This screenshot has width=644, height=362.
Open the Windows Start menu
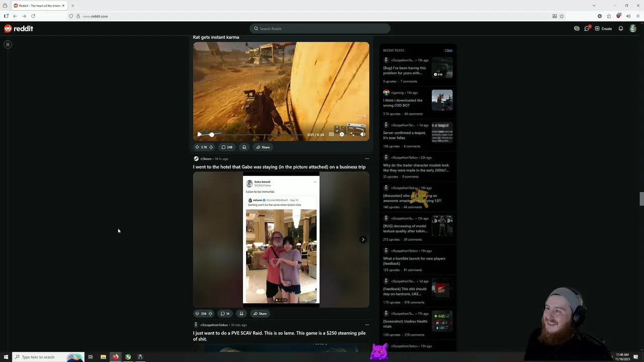(6, 357)
